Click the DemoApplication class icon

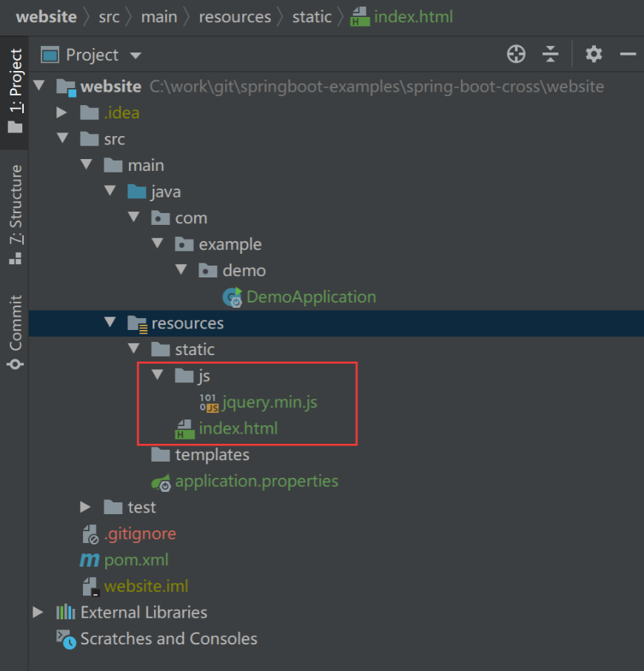tap(232, 297)
